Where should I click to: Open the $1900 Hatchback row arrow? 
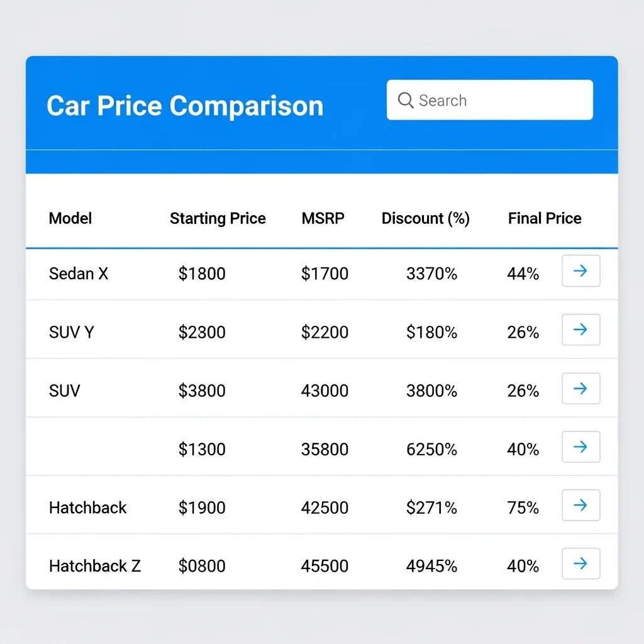[580, 505]
